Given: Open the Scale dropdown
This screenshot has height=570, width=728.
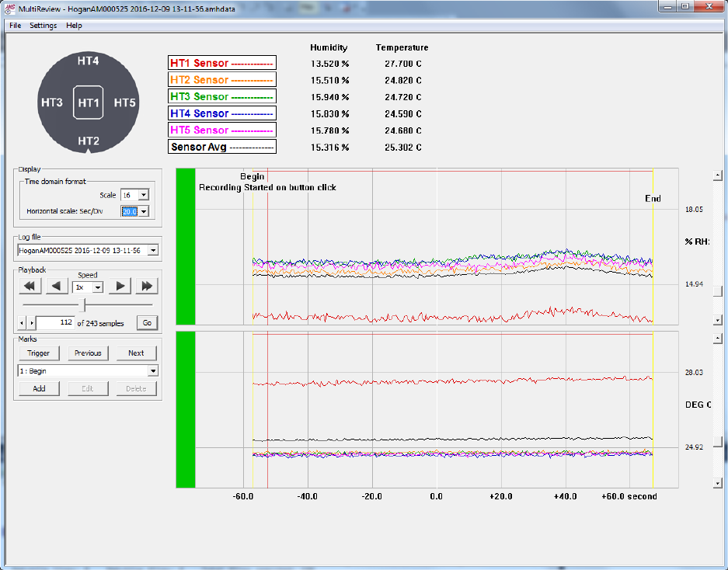Looking at the screenshot, I should point(143,196).
